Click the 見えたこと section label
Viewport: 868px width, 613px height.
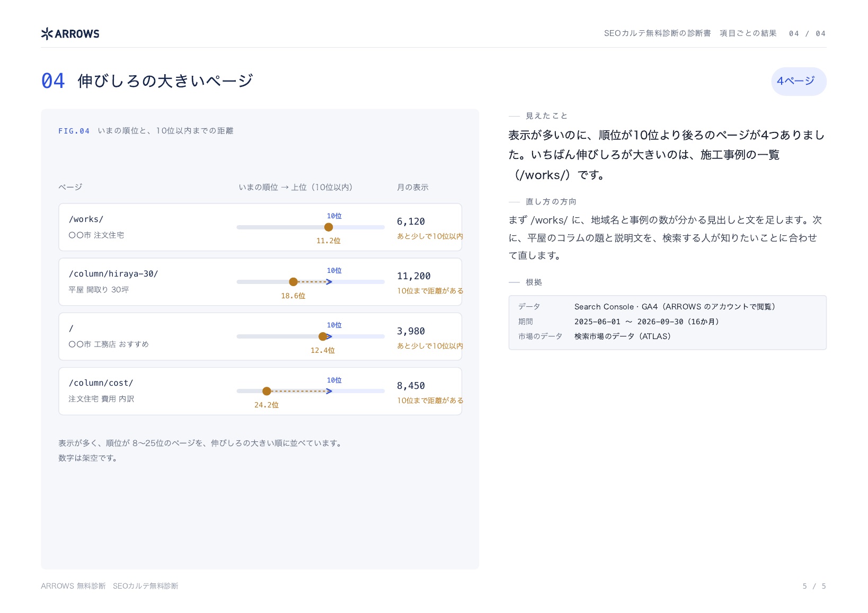546,116
